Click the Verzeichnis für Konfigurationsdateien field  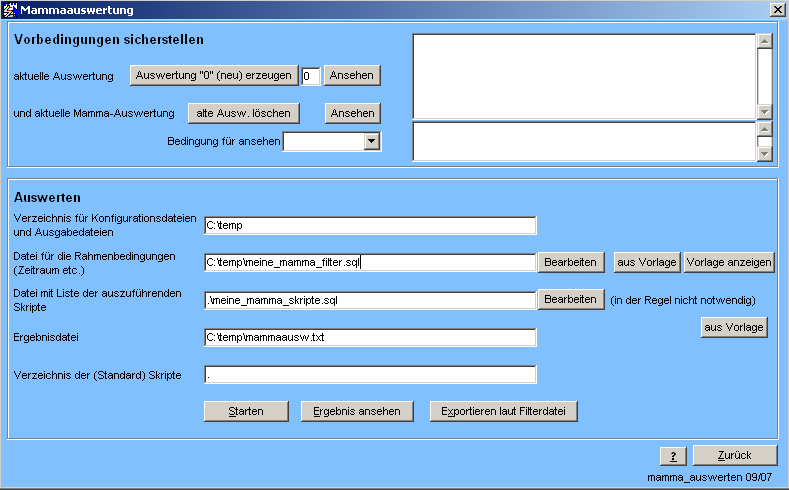coord(370,225)
